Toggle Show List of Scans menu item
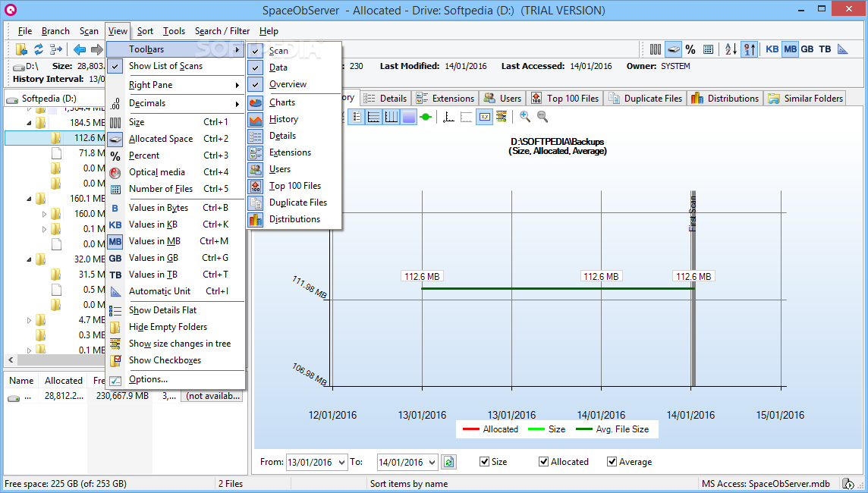 click(x=176, y=66)
